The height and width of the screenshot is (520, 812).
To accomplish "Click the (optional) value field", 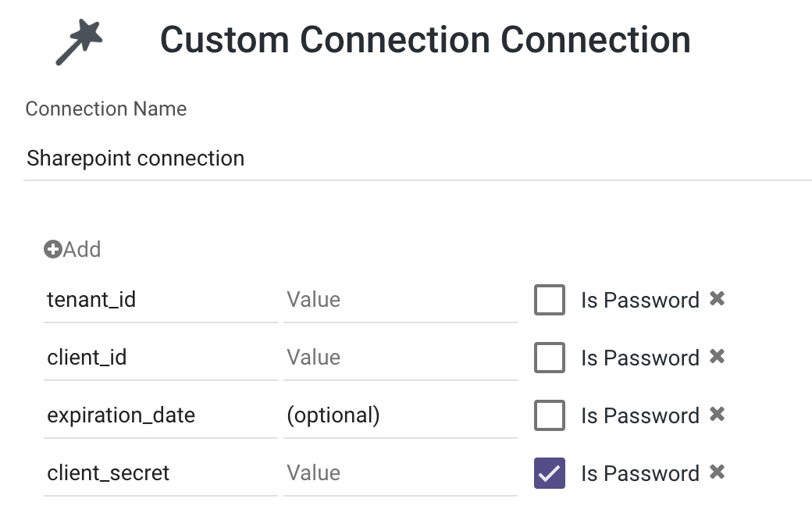I will click(401, 416).
